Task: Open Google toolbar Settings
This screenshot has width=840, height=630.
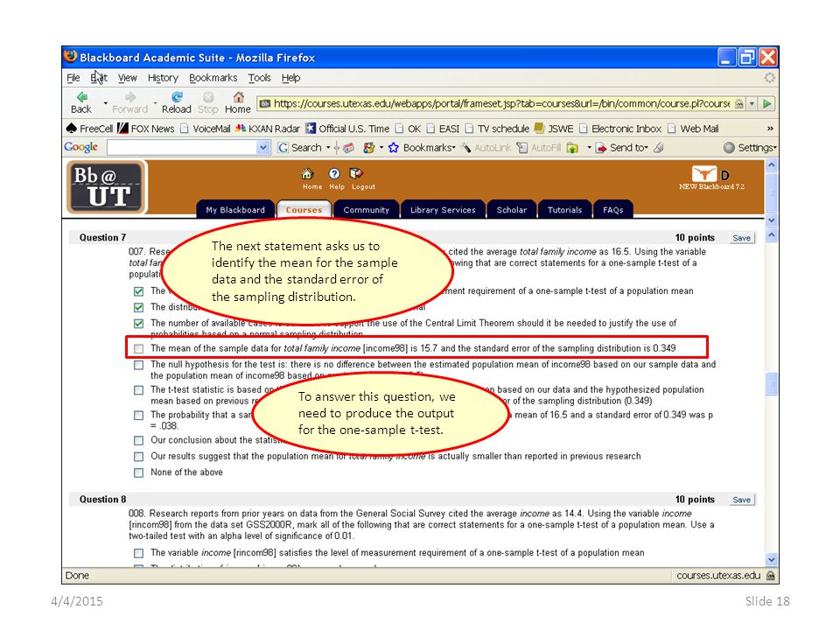Action: (x=750, y=147)
